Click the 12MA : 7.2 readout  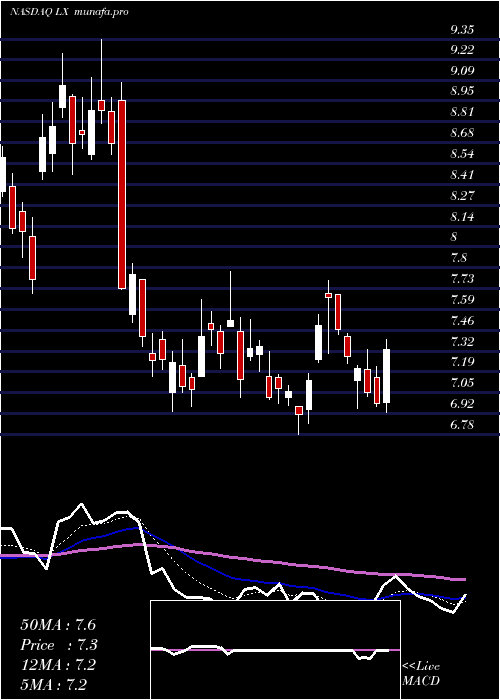click(x=58, y=664)
